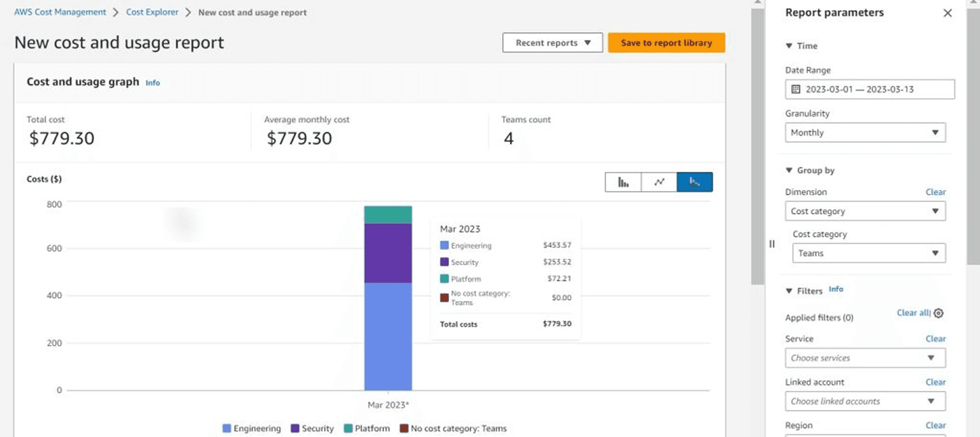Open the Recent reports menu
Screen dimensions: 980x437
point(552,43)
